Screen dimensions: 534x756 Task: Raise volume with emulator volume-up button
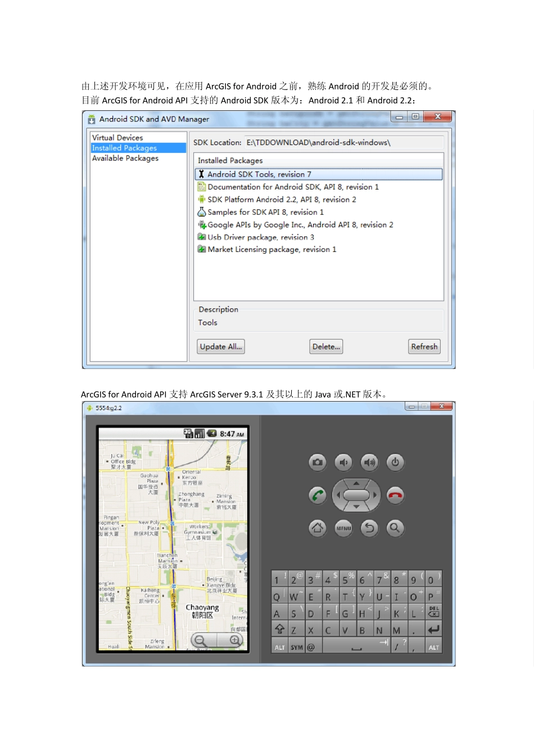coord(369,462)
